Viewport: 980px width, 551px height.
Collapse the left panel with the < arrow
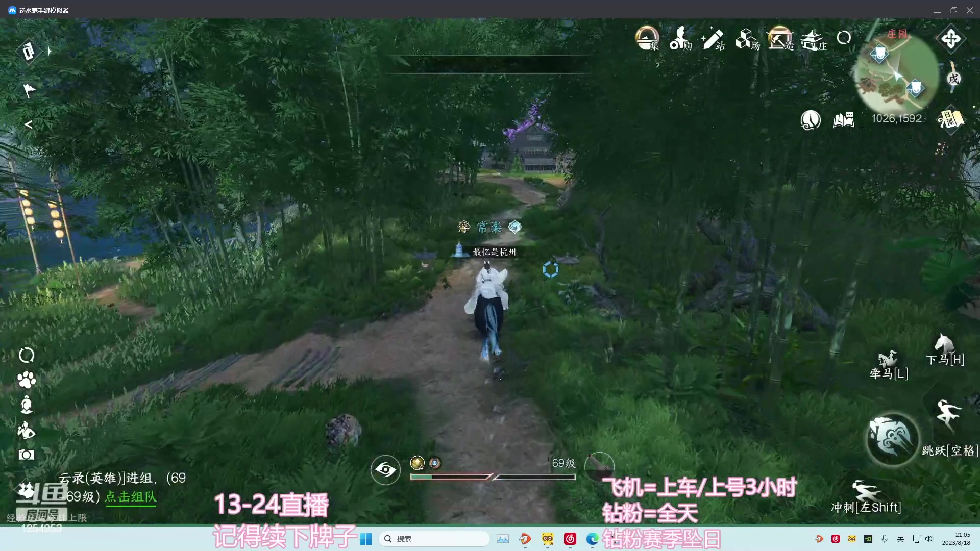pyautogui.click(x=29, y=124)
